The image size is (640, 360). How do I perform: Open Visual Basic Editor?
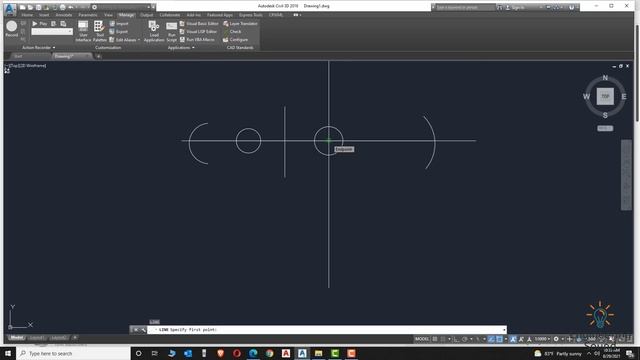click(199, 24)
